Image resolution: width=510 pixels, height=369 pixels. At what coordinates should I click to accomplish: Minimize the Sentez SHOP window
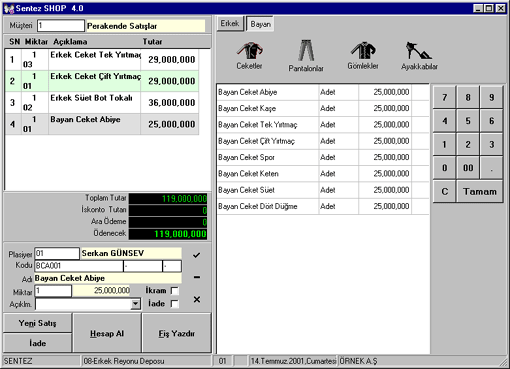click(479, 8)
